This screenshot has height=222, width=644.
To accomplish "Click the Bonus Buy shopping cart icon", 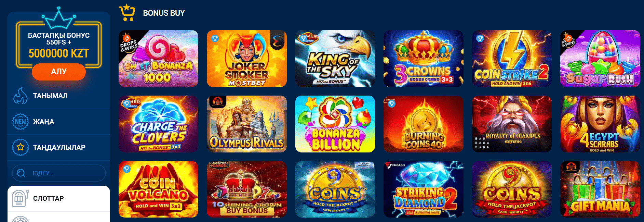I will click(127, 13).
